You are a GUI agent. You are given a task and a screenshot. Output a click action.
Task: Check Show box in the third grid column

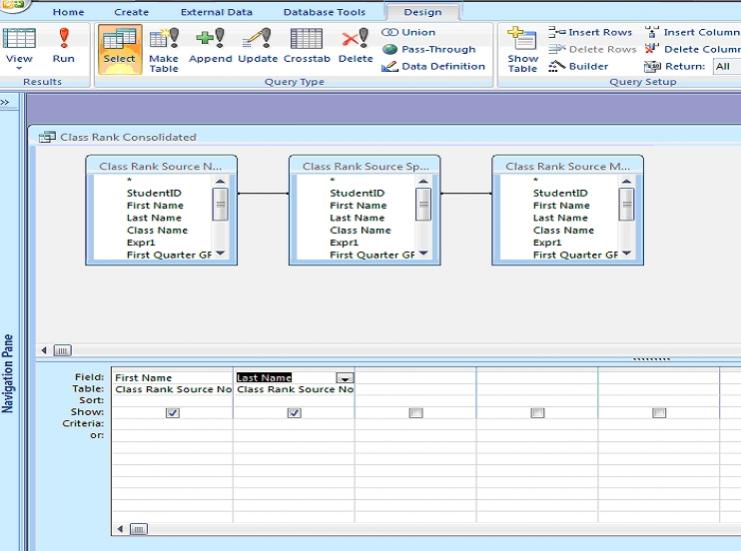pyautogui.click(x=416, y=413)
